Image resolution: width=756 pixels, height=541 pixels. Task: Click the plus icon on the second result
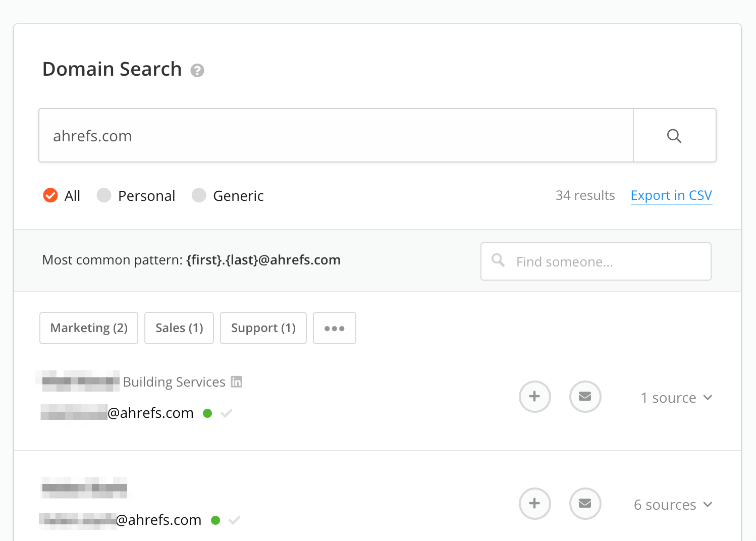(x=534, y=504)
